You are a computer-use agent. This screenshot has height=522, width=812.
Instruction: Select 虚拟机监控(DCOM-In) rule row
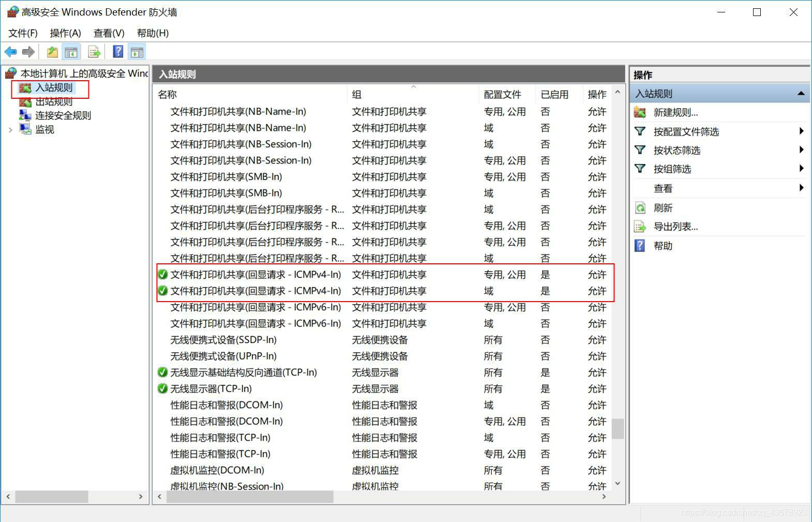click(x=383, y=470)
